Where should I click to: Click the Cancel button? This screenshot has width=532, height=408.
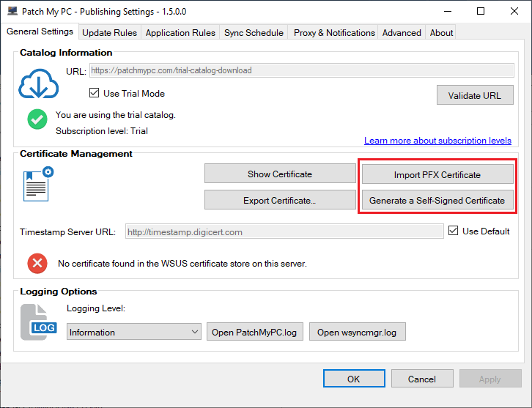pyautogui.click(x=422, y=379)
